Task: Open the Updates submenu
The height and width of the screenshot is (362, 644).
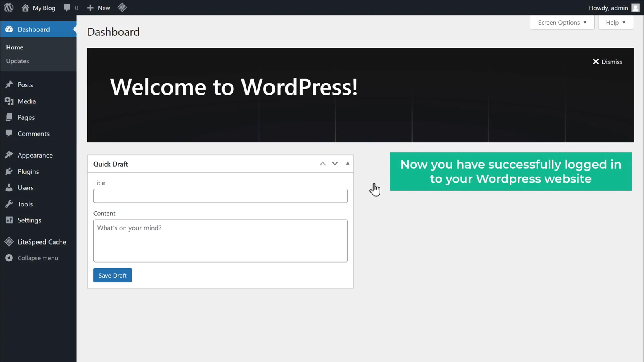Action: click(x=17, y=61)
